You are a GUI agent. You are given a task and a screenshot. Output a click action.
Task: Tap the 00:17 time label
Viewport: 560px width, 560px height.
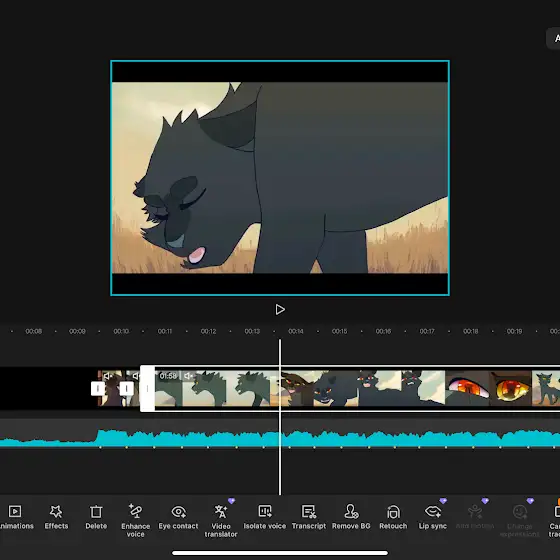[x=427, y=331]
